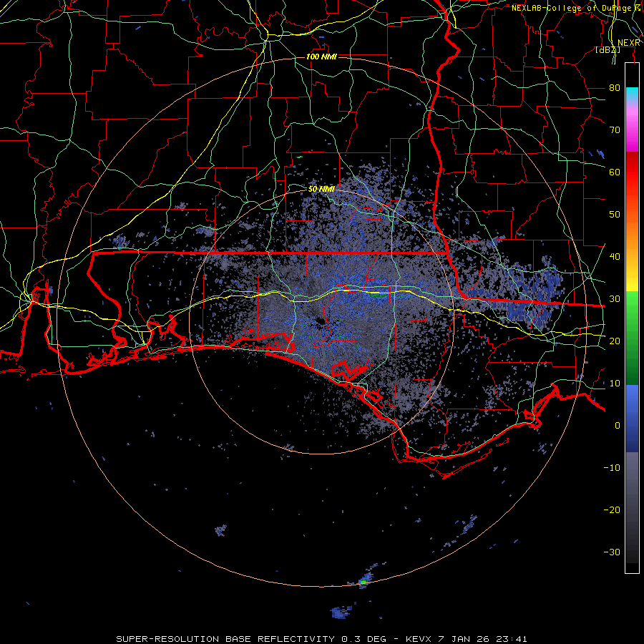Click the 50 NMI range ring label

point(321,190)
